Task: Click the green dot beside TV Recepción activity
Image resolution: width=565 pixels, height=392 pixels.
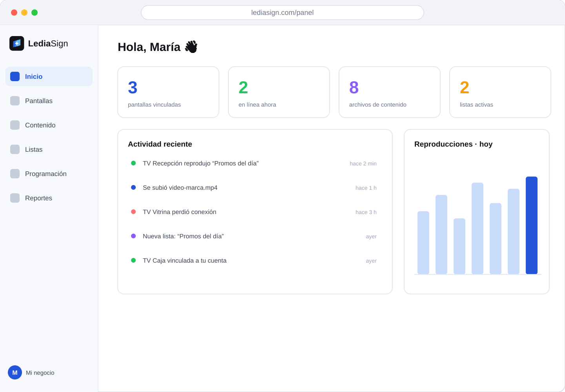Action: click(133, 163)
